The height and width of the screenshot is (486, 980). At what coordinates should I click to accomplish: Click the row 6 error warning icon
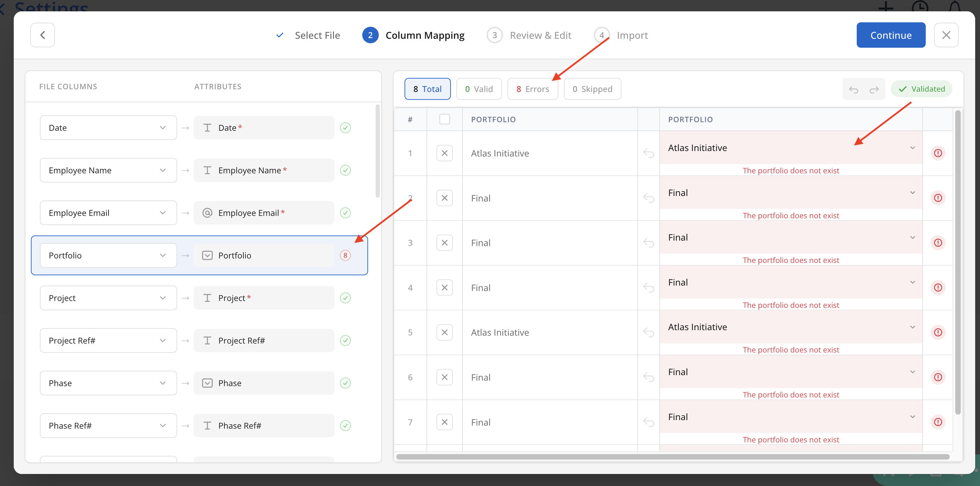pos(938,377)
